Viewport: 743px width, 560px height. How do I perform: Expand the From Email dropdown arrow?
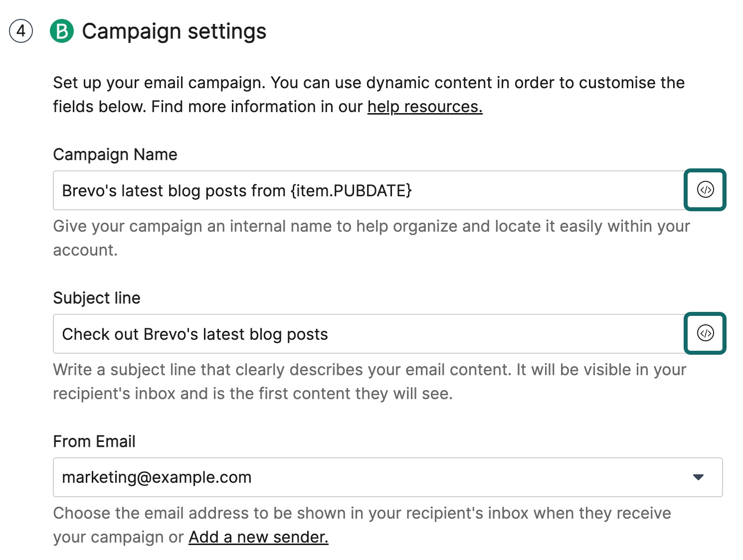click(698, 477)
